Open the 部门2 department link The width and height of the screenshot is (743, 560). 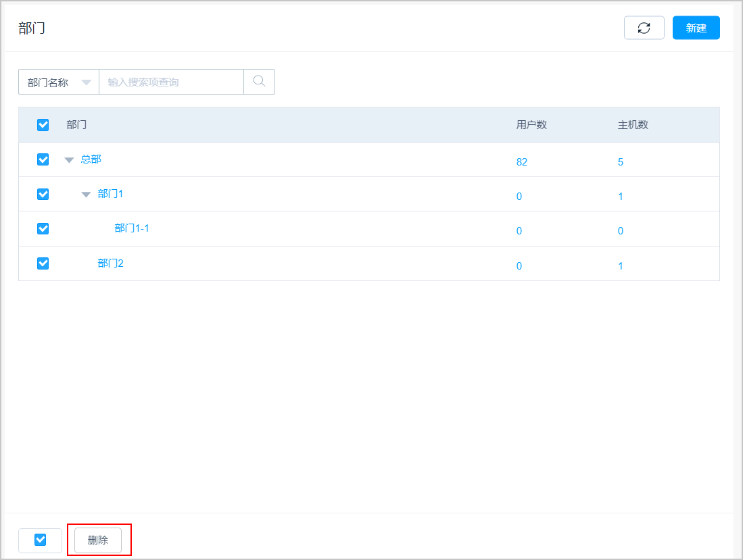[110, 263]
